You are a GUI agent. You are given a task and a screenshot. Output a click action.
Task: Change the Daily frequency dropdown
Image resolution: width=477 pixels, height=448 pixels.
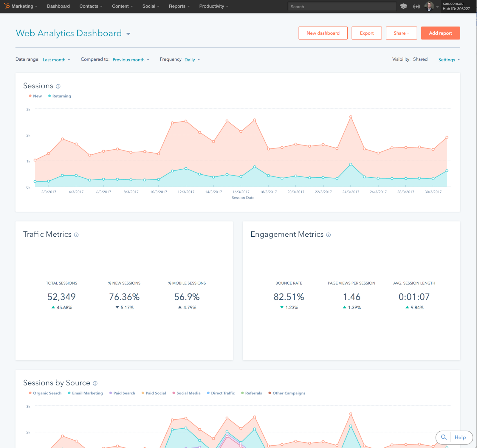point(192,60)
